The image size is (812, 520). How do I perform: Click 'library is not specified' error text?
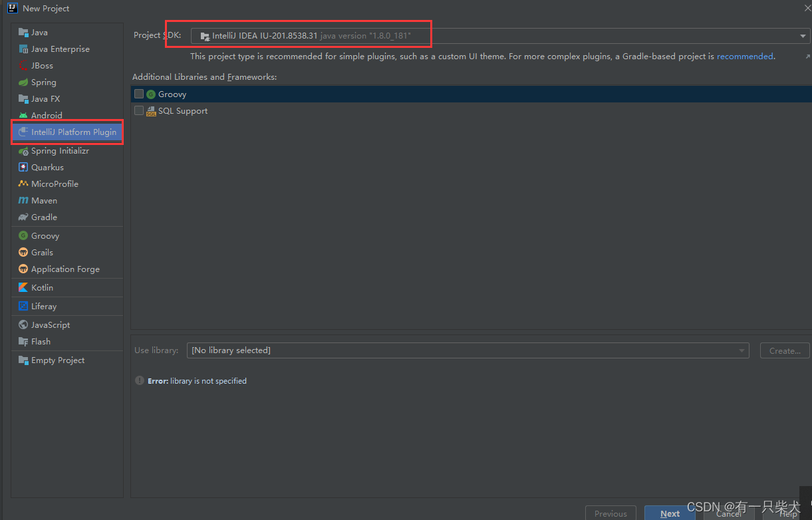pyautogui.click(x=208, y=381)
